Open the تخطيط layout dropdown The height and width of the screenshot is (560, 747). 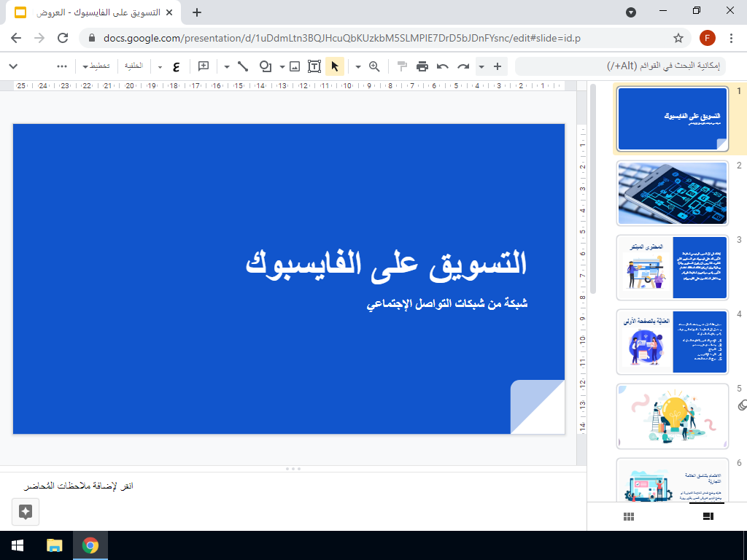point(96,66)
